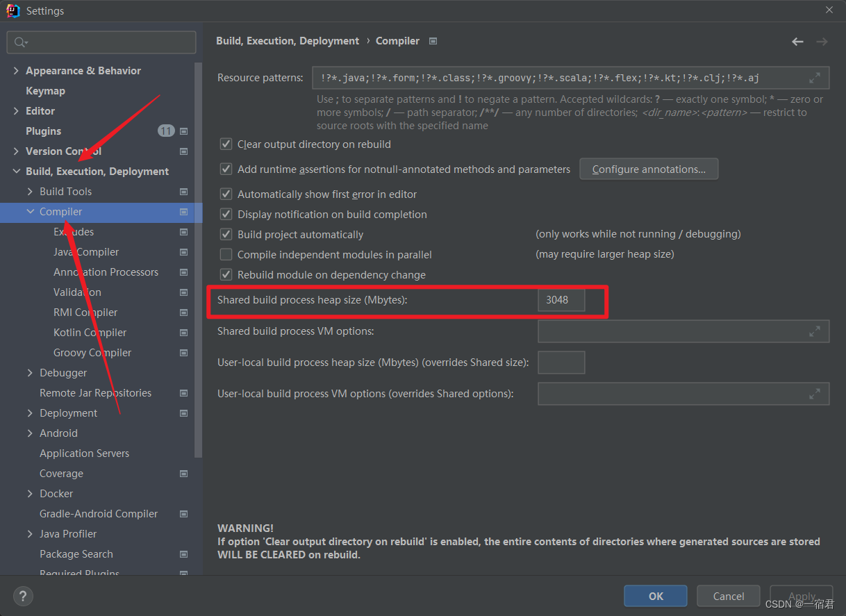Click the project icon next to Remote Jar Repositories
Viewport: 846px width, 616px height.
[183, 393]
